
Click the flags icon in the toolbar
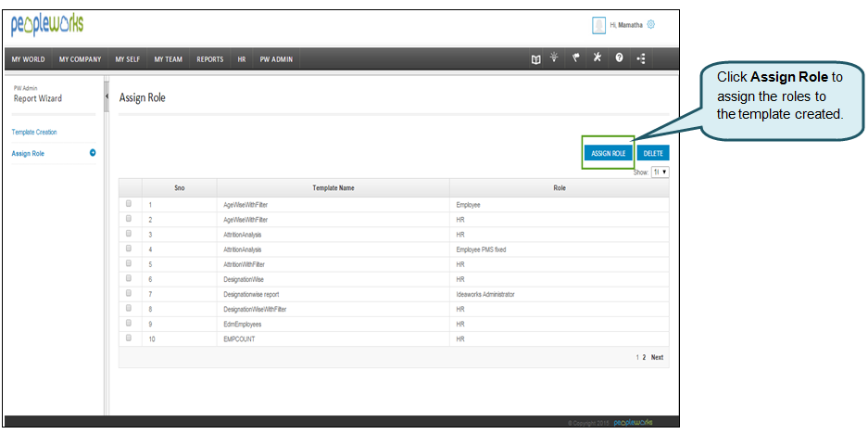click(575, 58)
